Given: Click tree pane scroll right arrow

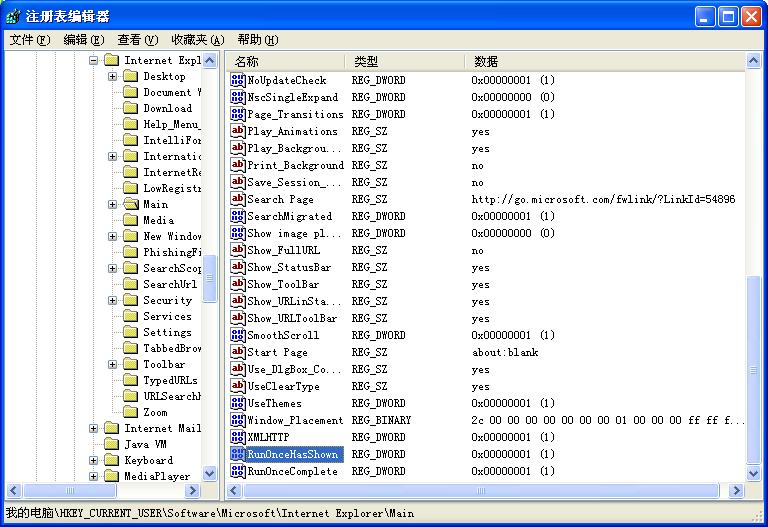Looking at the screenshot, I should point(193,490).
